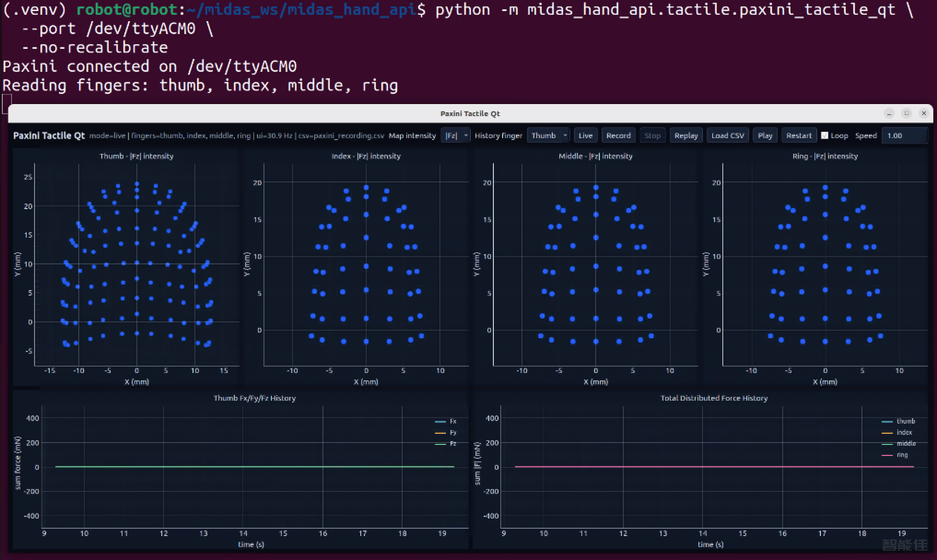Click the 'Thumb - |Fz| intensity' plot title

[x=136, y=156]
